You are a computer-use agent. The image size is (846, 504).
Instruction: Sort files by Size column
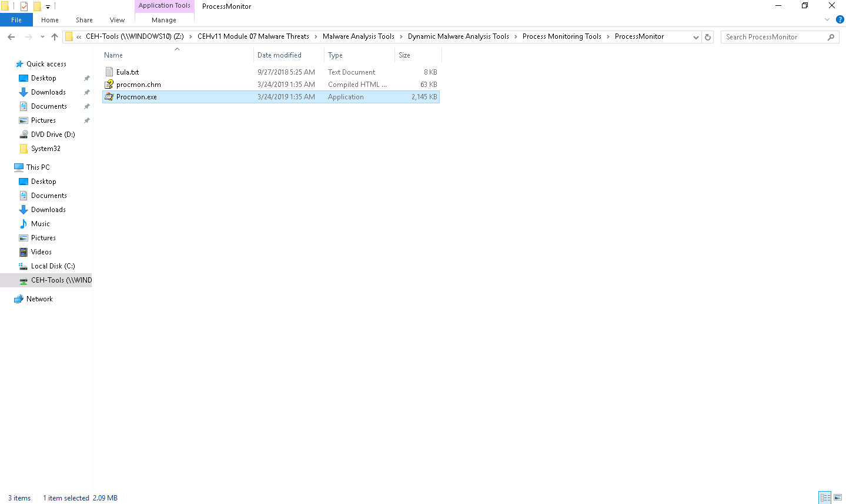tap(404, 55)
